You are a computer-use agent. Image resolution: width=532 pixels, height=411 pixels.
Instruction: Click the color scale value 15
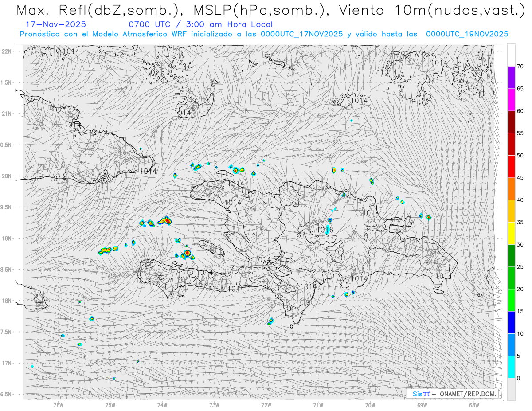pos(520,311)
